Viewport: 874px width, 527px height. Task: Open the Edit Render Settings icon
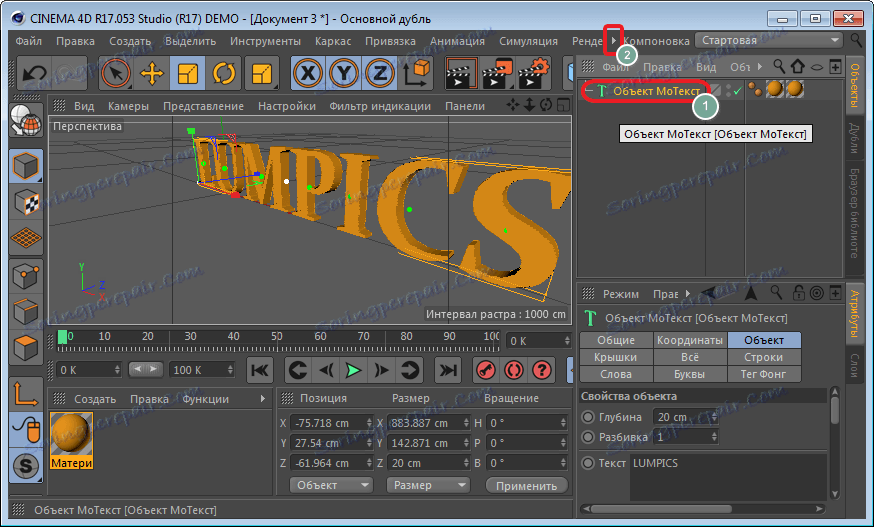pyautogui.click(x=535, y=73)
